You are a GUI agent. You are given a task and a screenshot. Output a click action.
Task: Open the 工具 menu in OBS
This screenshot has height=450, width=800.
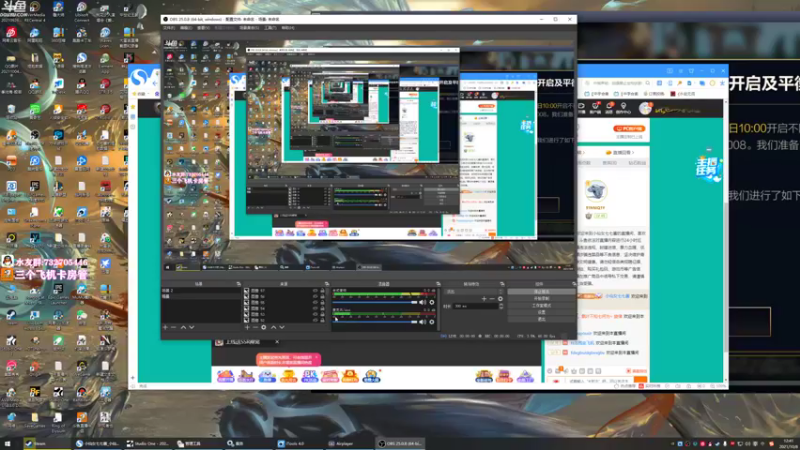point(270,28)
